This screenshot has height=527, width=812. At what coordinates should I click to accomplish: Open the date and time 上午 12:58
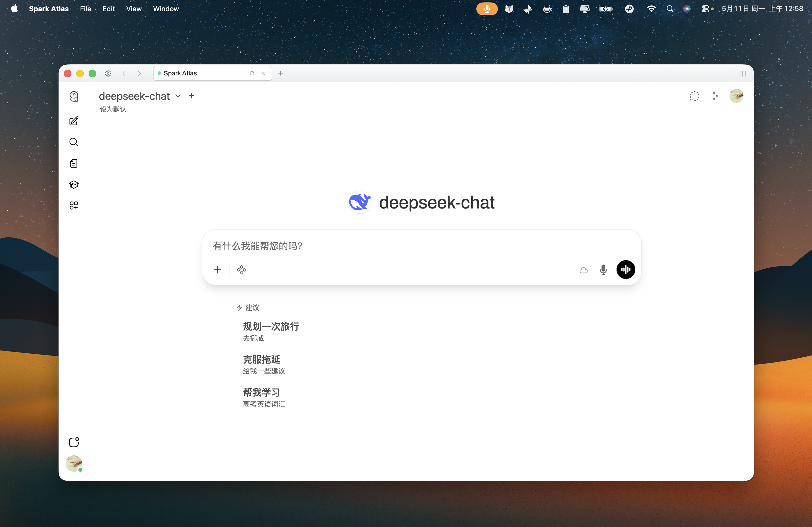point(762,9)
